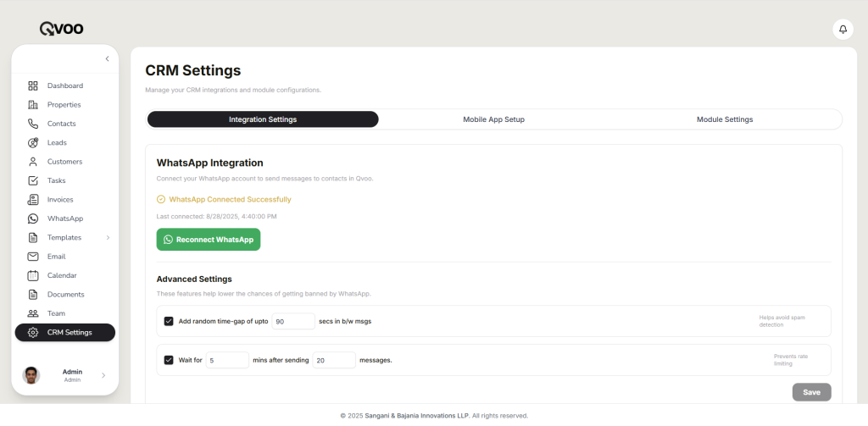Screen dimensions: 868x426
Task: Click the Prevents rate limiting note
Action: click(791, 360)
